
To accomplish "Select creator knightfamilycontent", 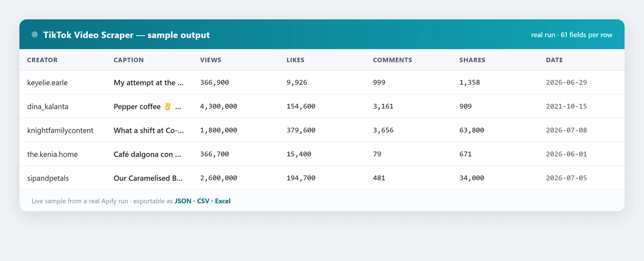I will [60, 130].
